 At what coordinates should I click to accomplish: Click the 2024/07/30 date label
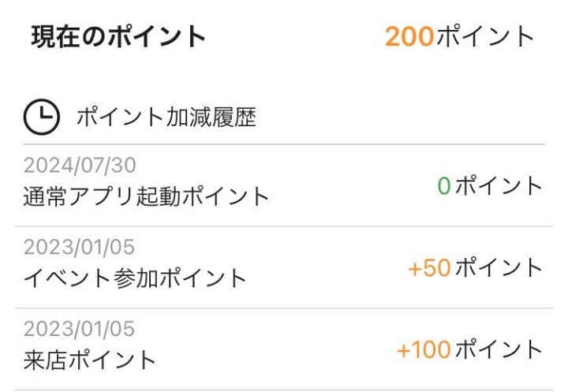(x=80, y=166)
